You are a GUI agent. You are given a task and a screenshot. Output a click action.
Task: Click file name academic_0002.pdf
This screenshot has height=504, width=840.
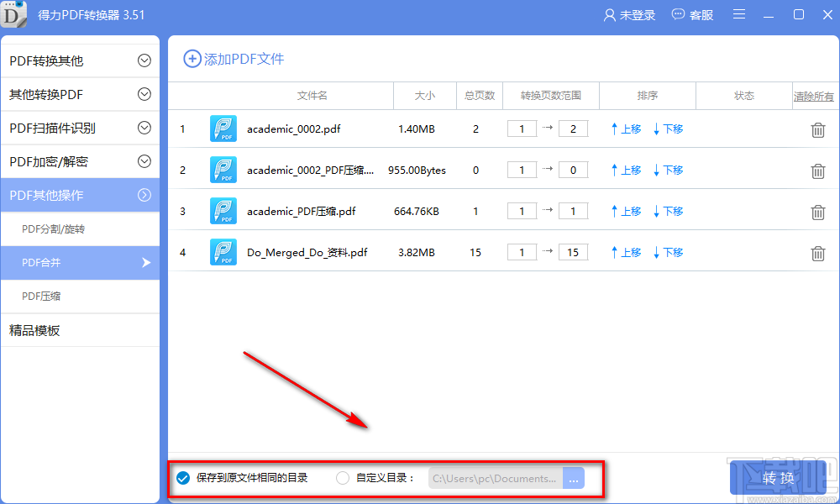[293, 129]
